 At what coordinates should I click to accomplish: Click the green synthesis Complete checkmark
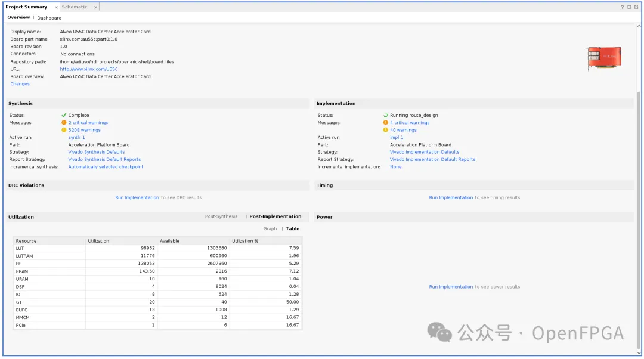click(64, 116)
